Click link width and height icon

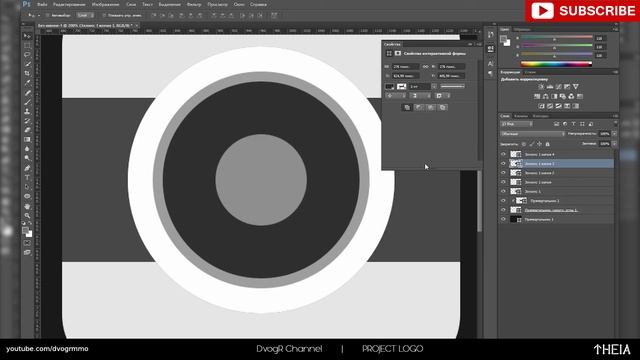(x=425, y=67)
